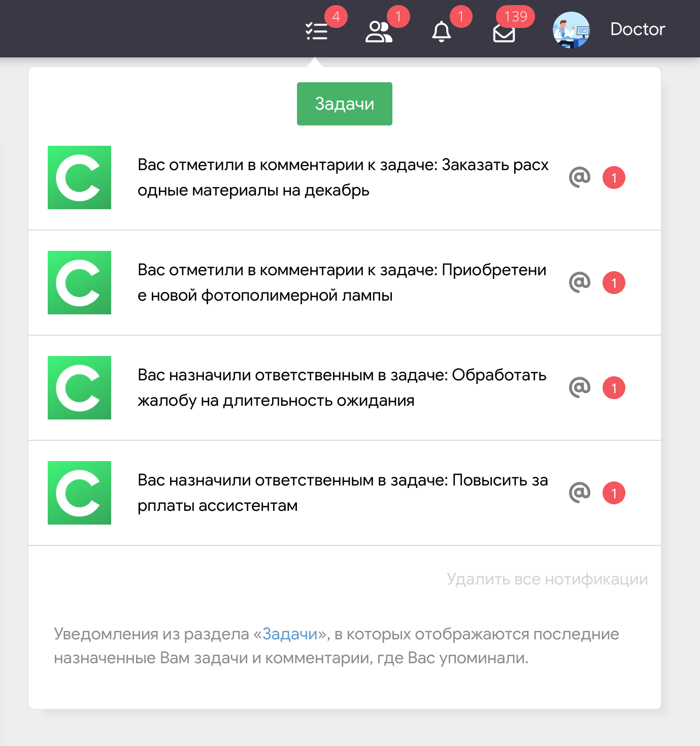Open the bell notifications icon
The image size is (700, 746).
(441, 31)
